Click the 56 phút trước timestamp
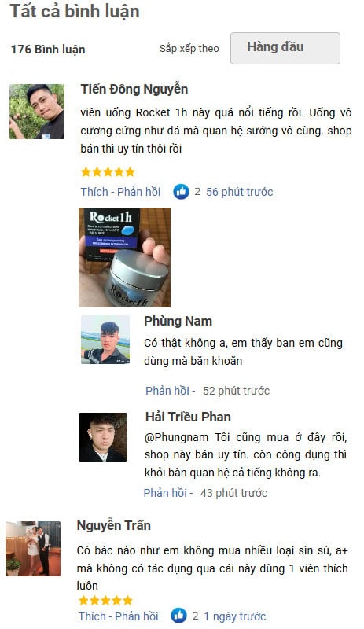364x629 pixels. (x=240, y=192)
